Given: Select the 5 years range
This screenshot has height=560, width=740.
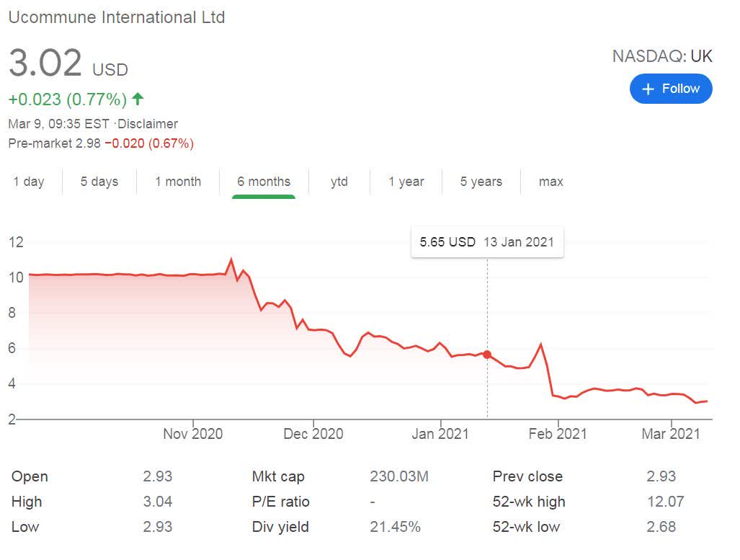Looking at the screenshot, I should coord(481,182).
